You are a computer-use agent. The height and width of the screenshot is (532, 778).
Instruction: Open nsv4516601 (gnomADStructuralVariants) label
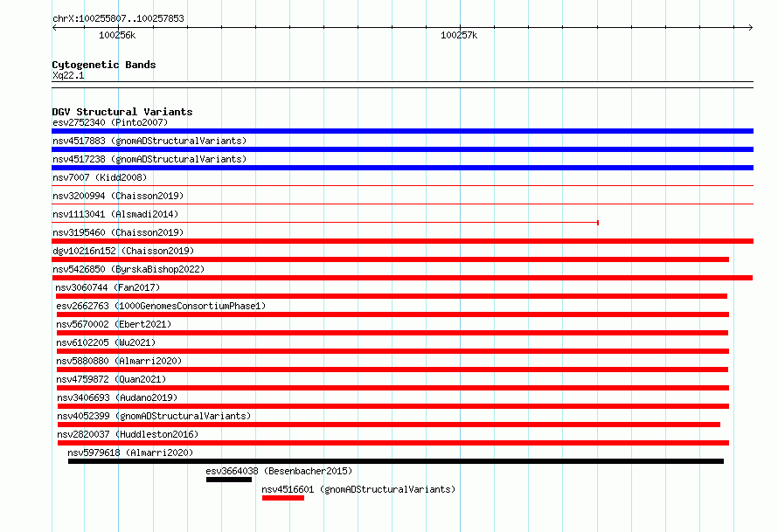pyautogui.click(x=358, y=489)
